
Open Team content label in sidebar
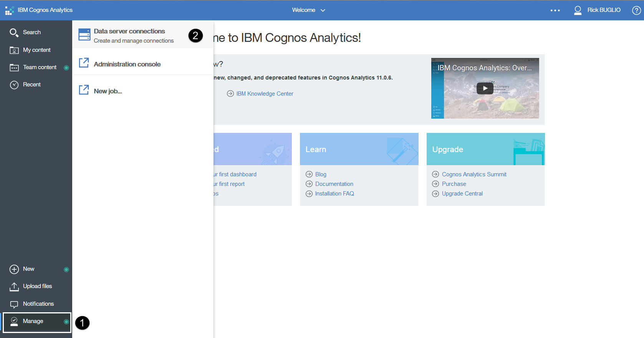tap(40, 67)
